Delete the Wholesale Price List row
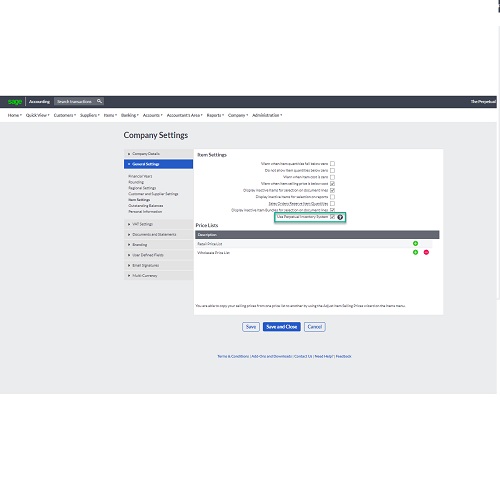The width and height of the screenshot is (500, 500). (x=426, y=252)
